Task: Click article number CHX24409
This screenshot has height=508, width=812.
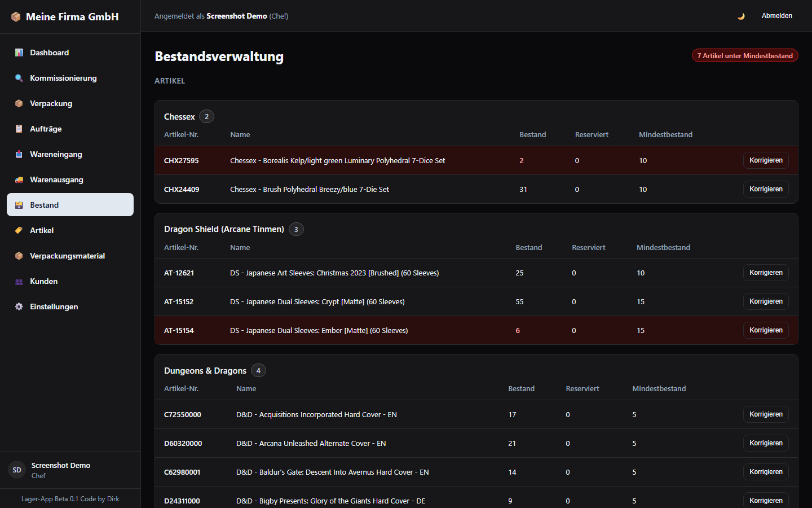Action: pos(182,190)
